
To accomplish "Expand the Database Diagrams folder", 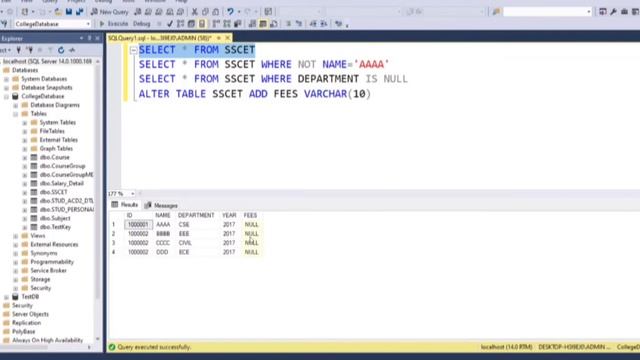I will (x=16, y=105).
